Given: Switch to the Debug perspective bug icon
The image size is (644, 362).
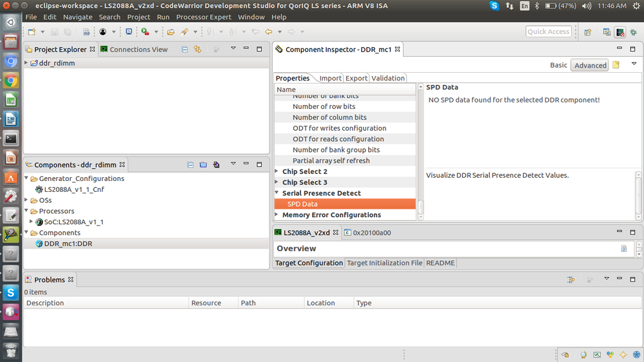Looking at the screenshot, I should click(633, 32).
